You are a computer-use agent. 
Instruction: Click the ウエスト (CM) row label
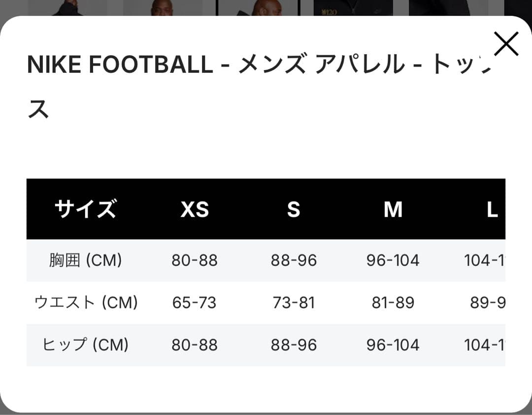(x=86, y=302)
